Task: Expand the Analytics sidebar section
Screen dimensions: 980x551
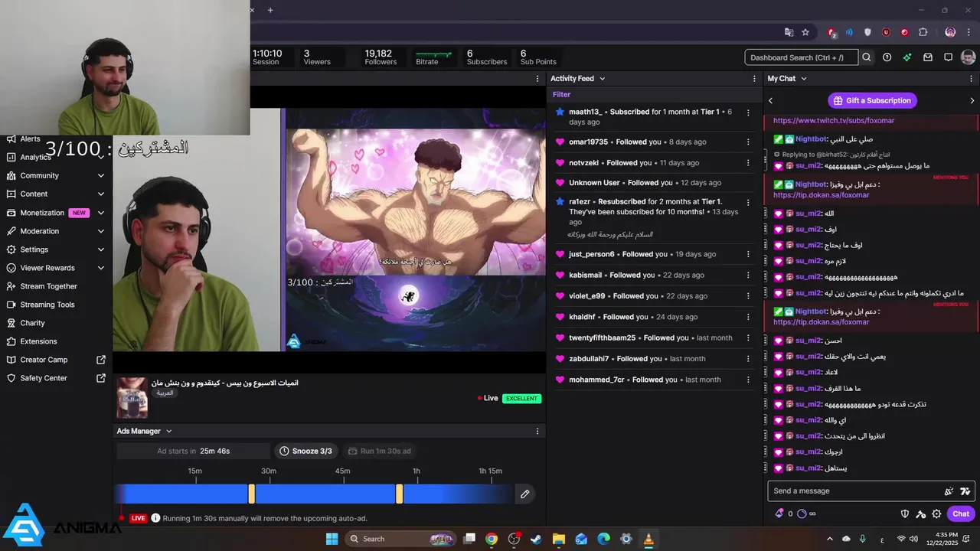Action: coord(101,157)
